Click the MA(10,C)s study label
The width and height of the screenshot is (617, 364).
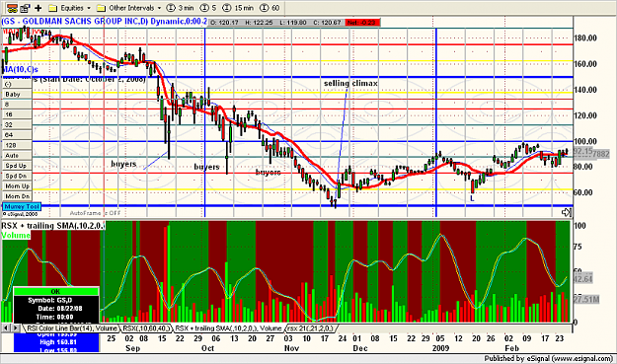(20, 70)
